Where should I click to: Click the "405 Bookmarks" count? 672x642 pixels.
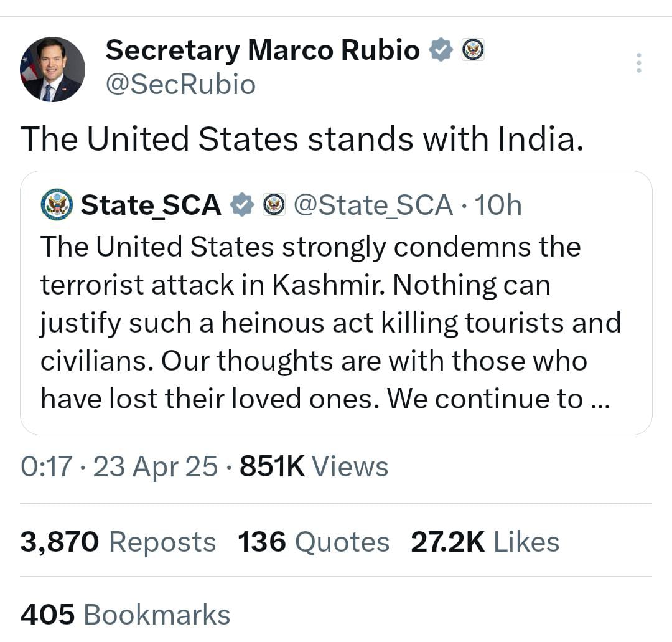[x=125, y=615]
